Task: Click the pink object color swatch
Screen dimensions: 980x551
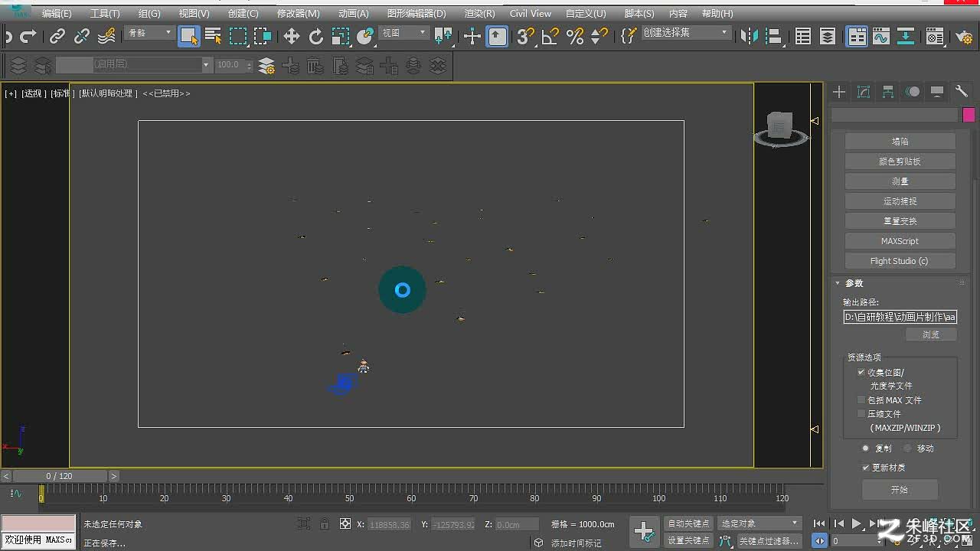Action: [969, 115]
